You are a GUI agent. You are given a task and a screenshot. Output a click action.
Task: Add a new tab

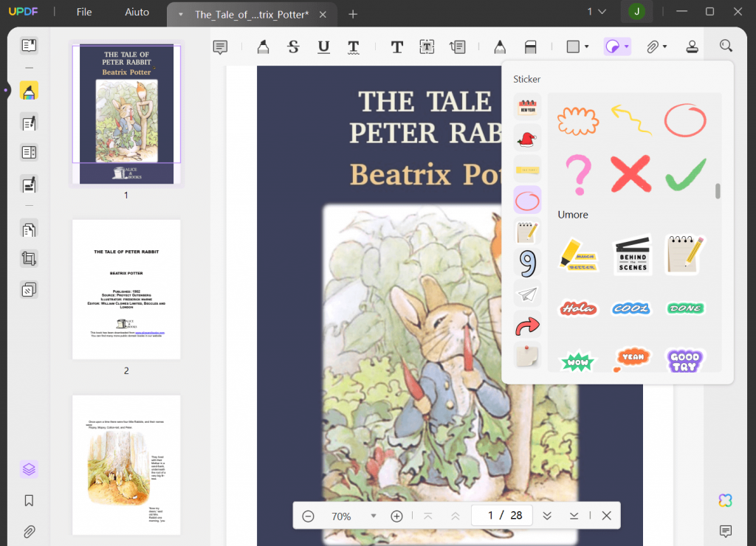click(x=353, y=15)
